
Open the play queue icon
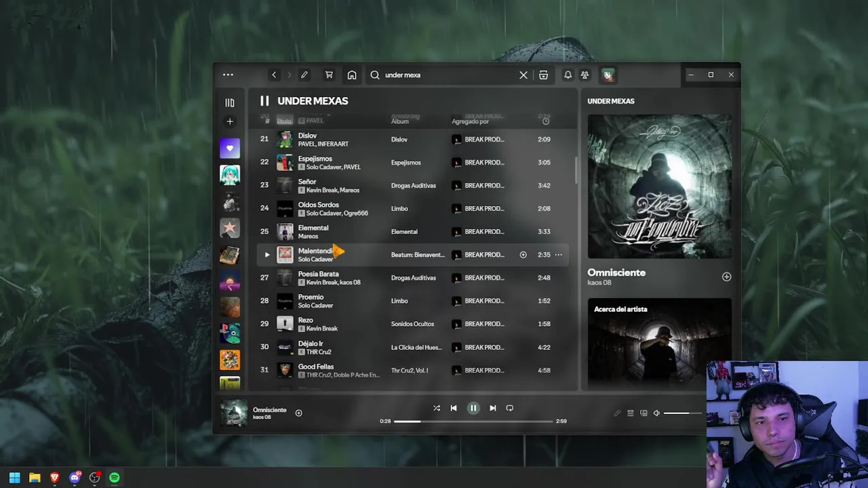(630, 413)
